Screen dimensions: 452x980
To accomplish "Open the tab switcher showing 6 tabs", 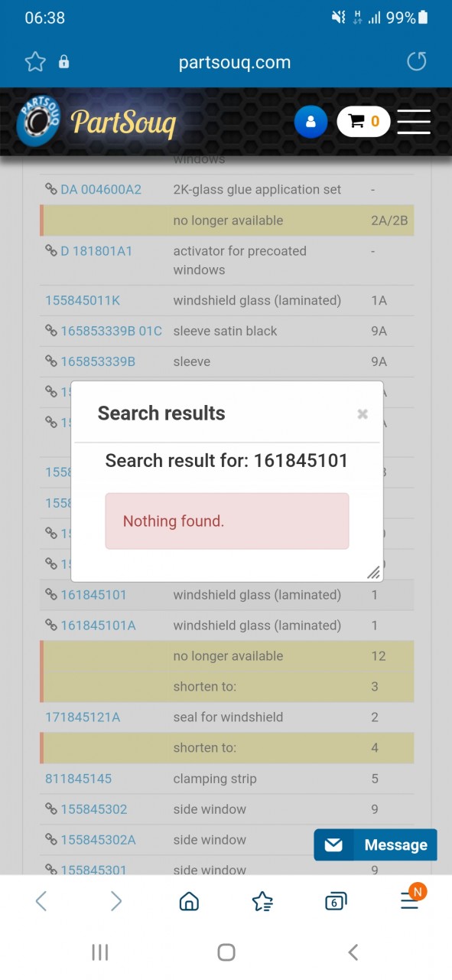I will click(335, 902).
